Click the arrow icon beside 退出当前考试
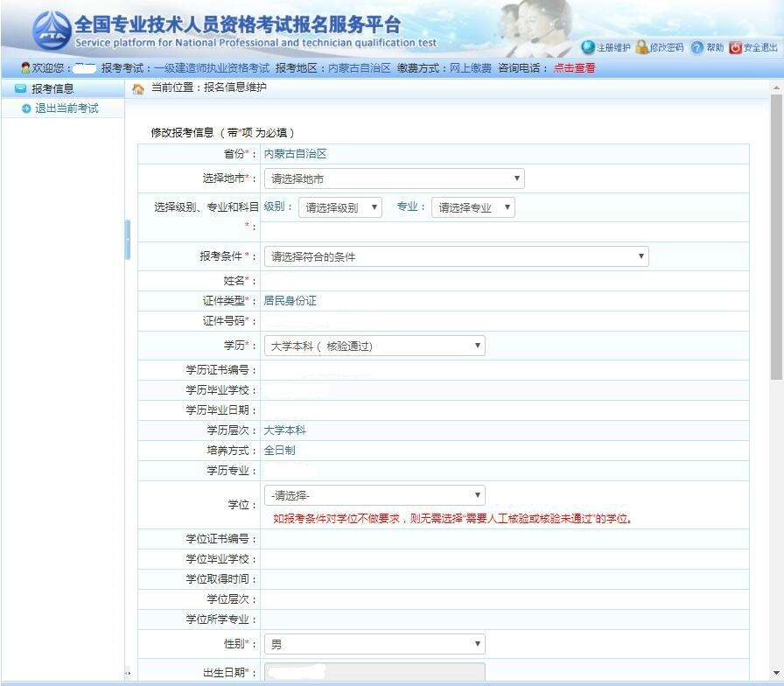This screenshot has width=784, height=686. 26,108
